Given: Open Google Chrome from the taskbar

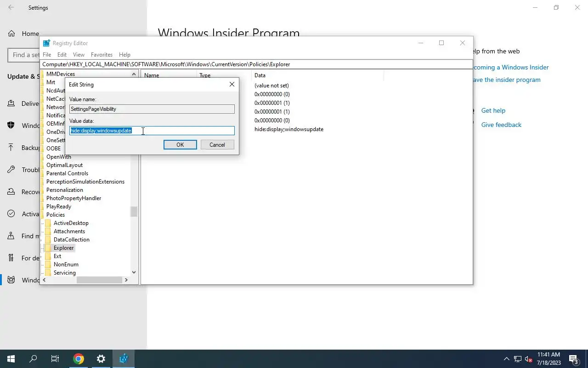Looking at the screenshot, I should (x=79, y=359).
